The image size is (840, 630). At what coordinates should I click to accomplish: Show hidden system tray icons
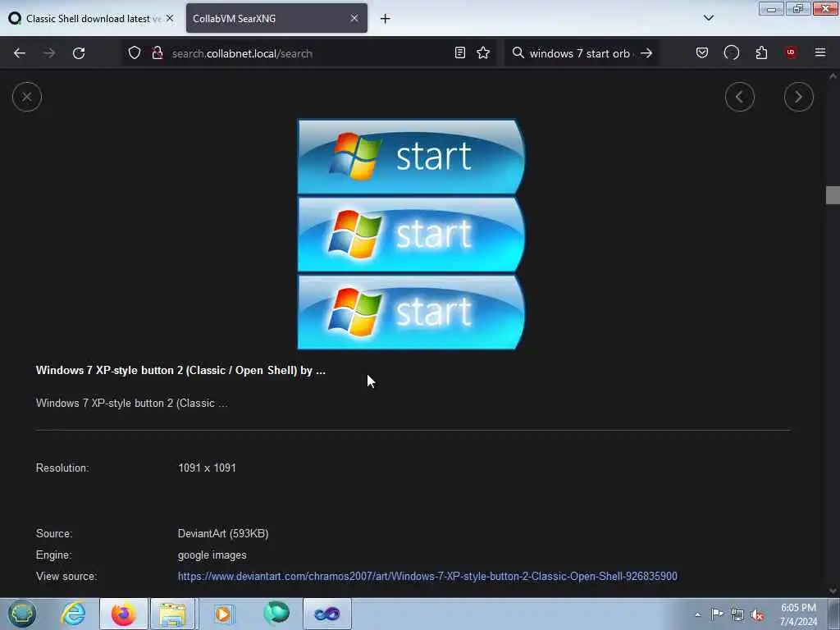(x=697, y=614)
